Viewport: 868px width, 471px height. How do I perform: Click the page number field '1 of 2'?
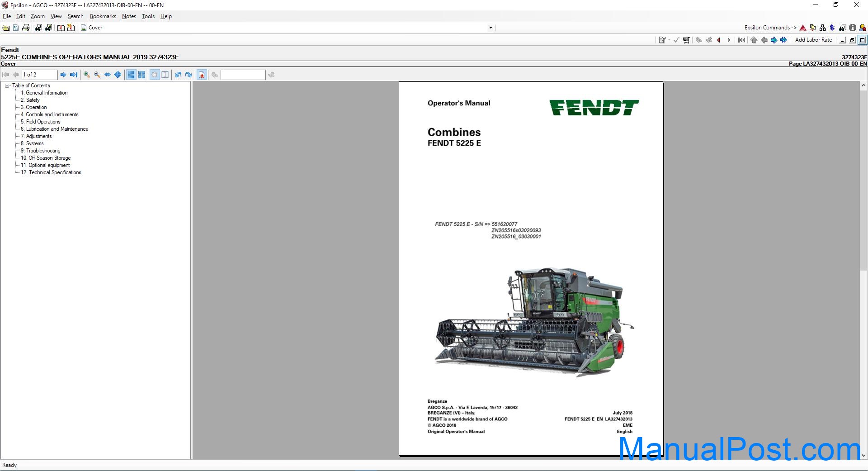pyautogui.click(x=40, y=75)
